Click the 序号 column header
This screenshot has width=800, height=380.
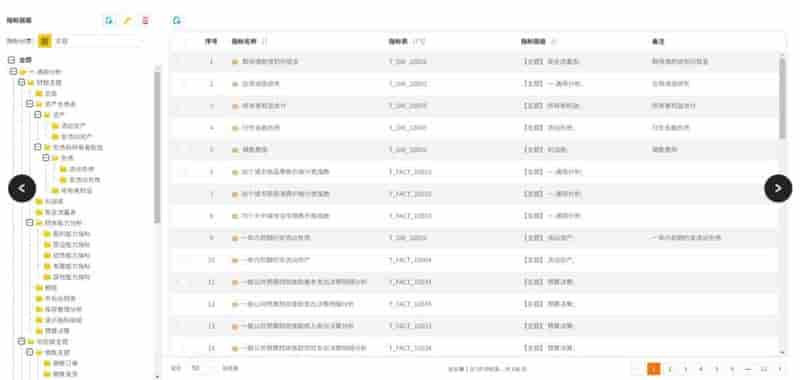(x=211, y=41)
